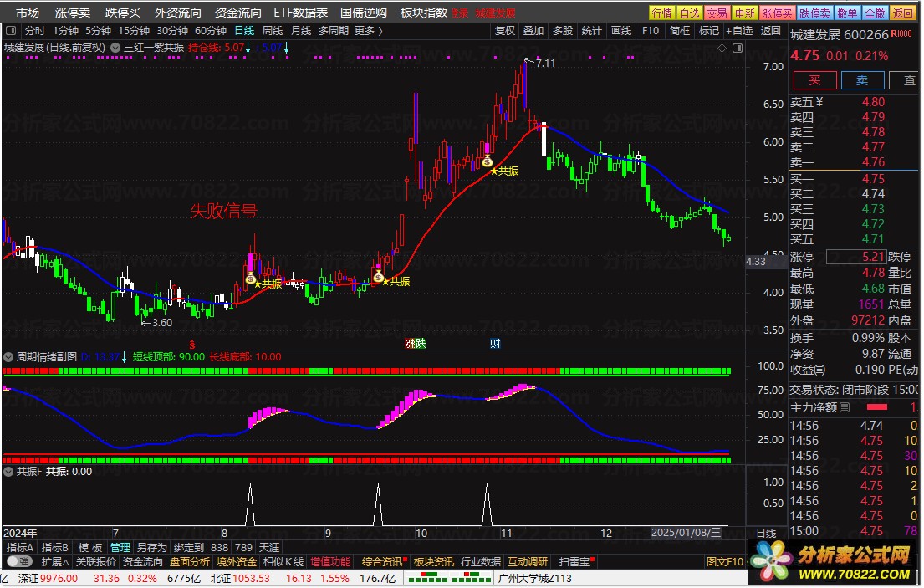Screen dimensions: 924x588
Task: Click the 买一 price 4.75
Action: (873, 178)
